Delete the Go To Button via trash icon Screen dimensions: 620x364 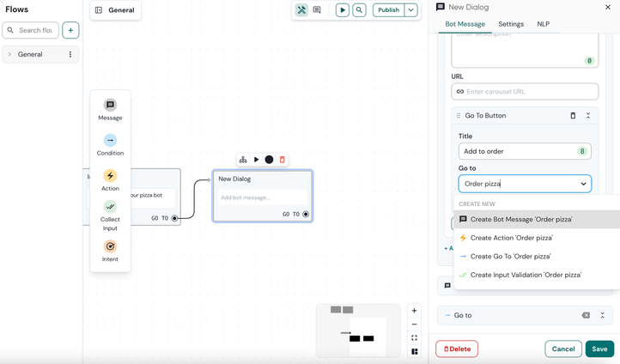pyautogui.click(x=573, y=115)
